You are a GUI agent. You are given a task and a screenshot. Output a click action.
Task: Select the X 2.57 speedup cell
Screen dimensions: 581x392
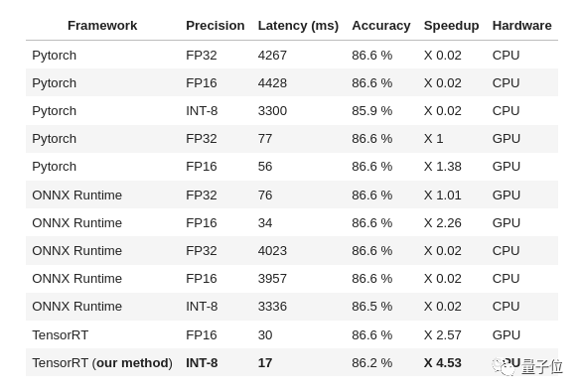tap(443, 335)
